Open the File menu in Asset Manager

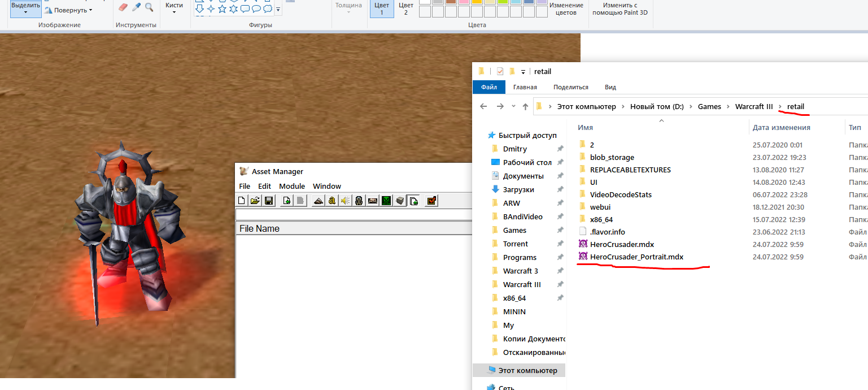245,186
